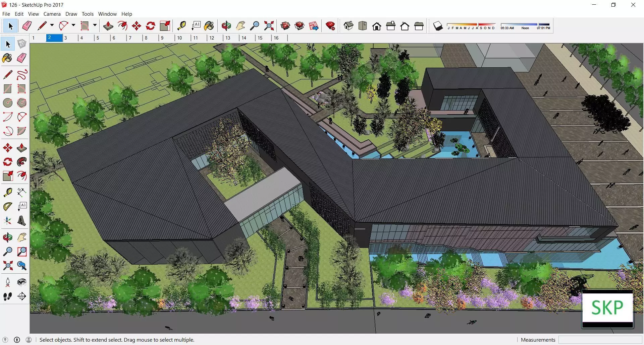Switch to Iso view
This screenshot has width=644, height=345.
click(x=348, y=26)
